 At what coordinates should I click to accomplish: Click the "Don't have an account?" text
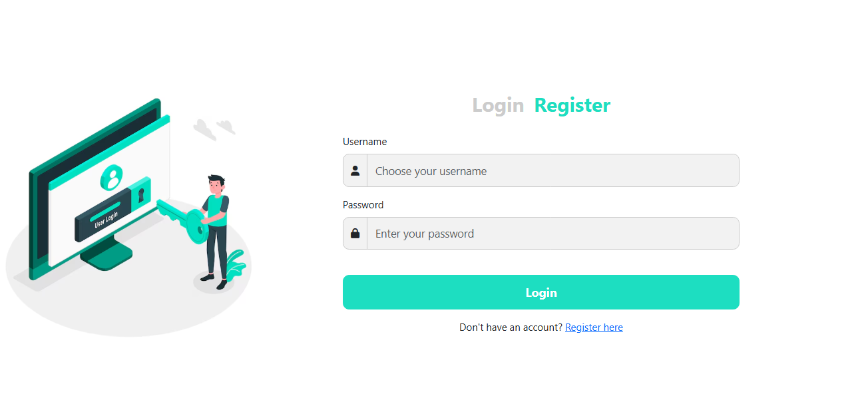click(511, 327)
